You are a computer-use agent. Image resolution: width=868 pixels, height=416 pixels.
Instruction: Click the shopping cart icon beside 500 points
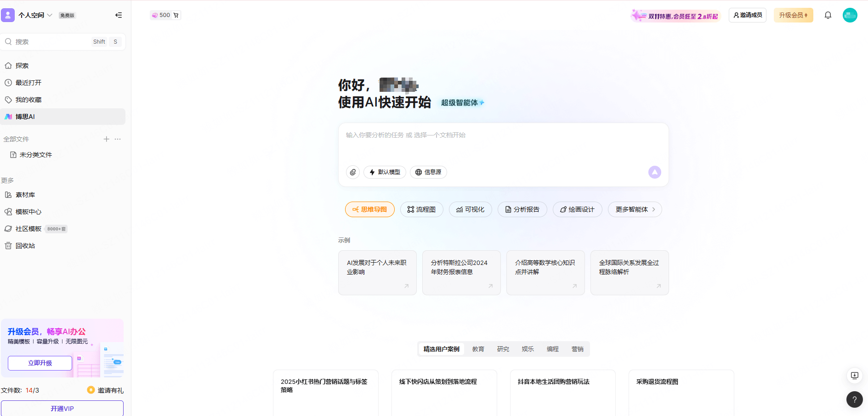tap(175, 15)
